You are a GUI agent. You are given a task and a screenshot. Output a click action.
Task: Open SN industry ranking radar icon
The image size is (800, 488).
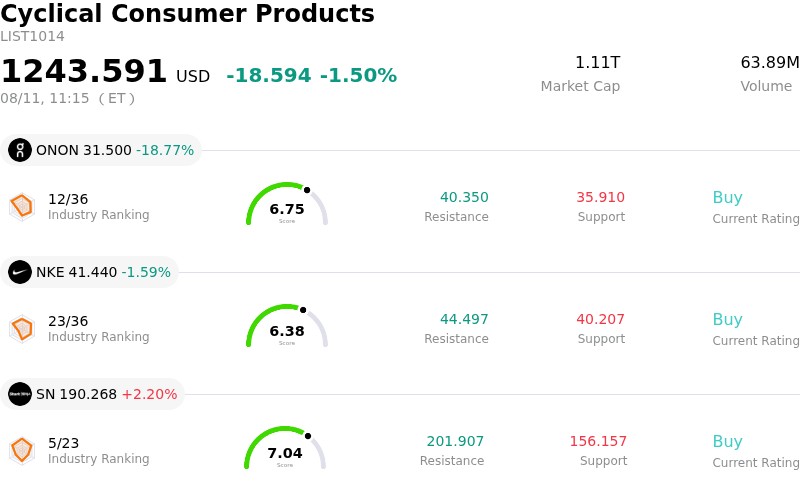(x=22, y=451)
